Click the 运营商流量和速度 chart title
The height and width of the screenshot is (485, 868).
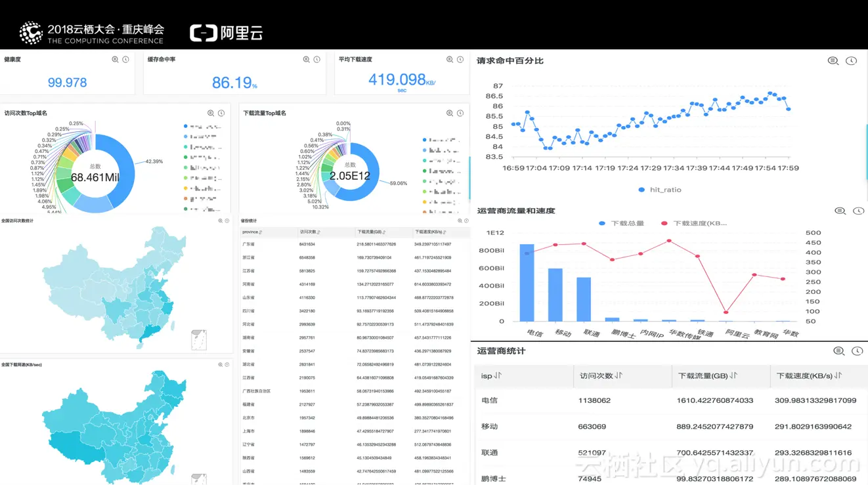[x=516, y=211]
